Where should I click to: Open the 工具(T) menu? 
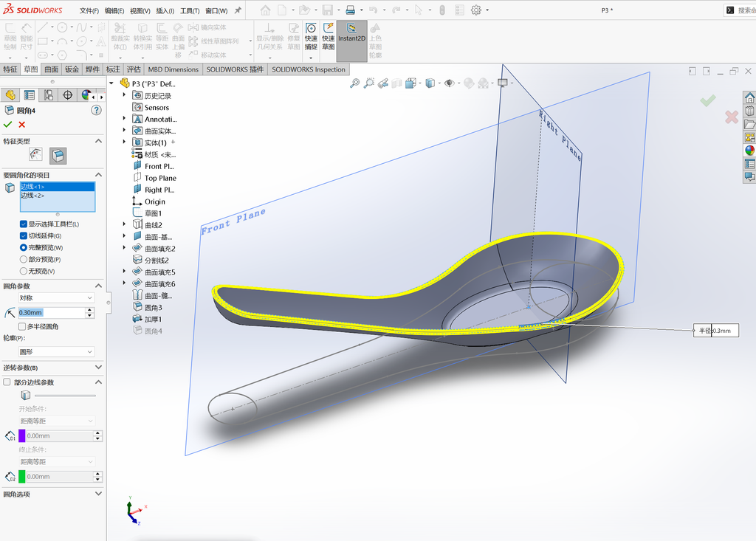pyautogui.click(x=190, y=10)
